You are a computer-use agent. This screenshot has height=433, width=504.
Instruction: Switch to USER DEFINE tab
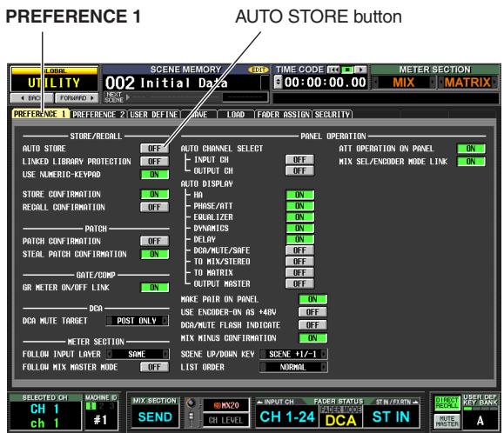pos(154,115)
